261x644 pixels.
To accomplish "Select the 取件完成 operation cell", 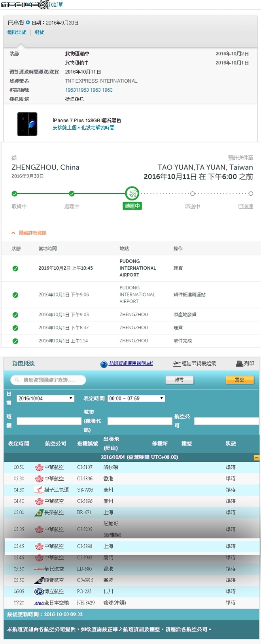I will point(183,341).
